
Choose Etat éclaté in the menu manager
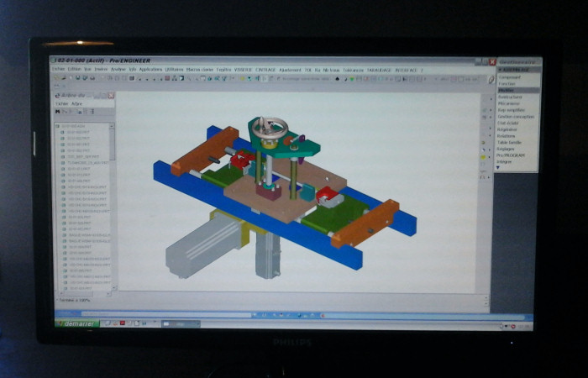pos(509,123)
